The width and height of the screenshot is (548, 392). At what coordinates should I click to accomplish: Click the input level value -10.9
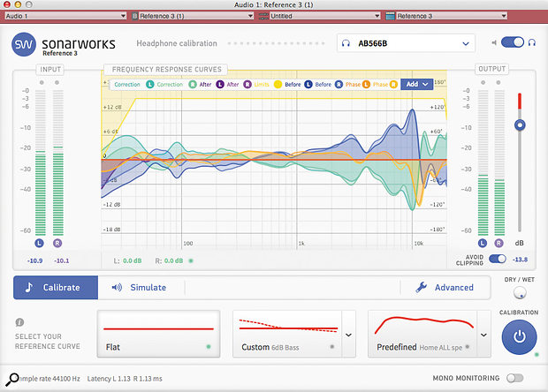coord(35,260)
